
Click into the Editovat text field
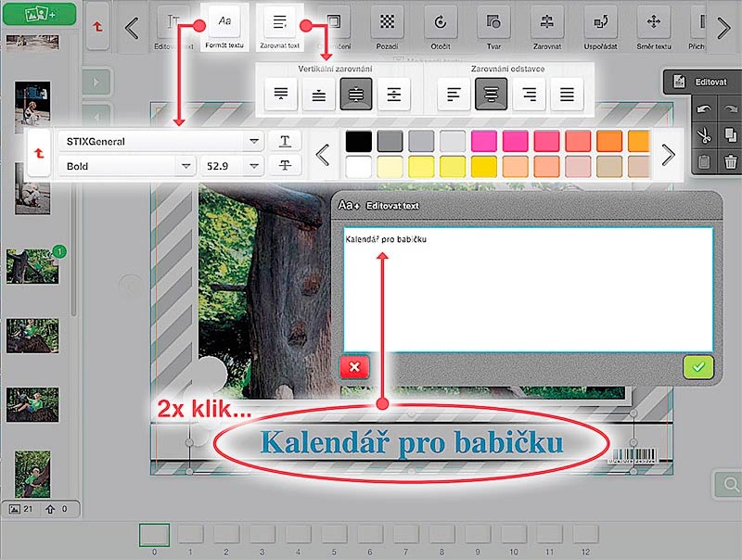(528, 289)
